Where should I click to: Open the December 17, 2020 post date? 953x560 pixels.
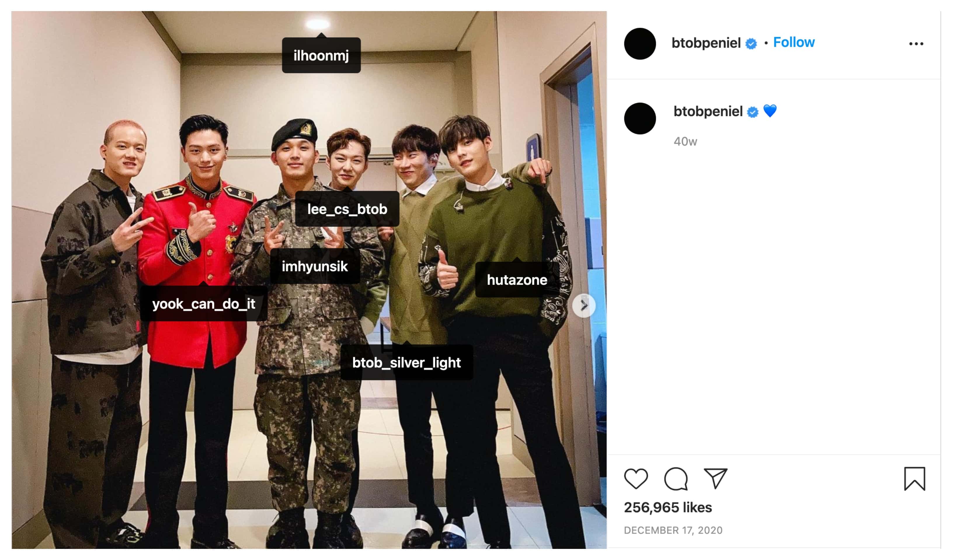click(x=673, y=531)
